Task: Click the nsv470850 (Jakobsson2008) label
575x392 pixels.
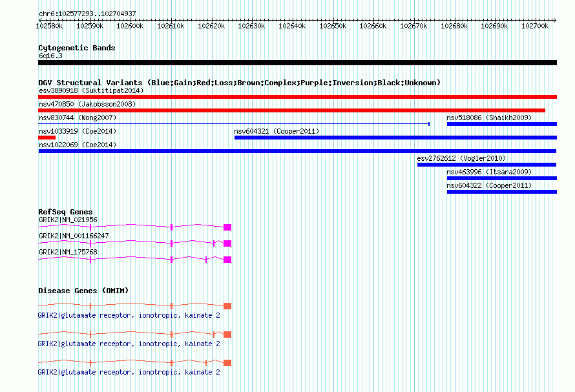Action: point(87,104)
